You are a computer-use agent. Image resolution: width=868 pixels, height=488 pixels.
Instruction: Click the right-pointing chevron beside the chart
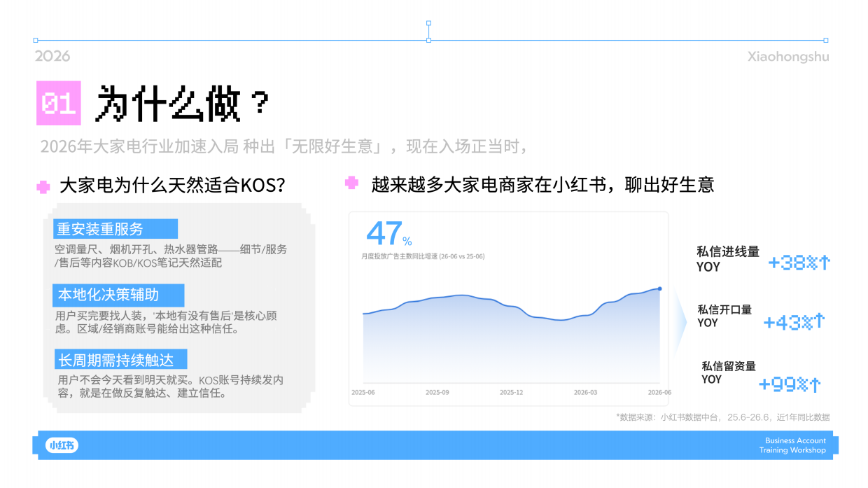coord(681,322)
